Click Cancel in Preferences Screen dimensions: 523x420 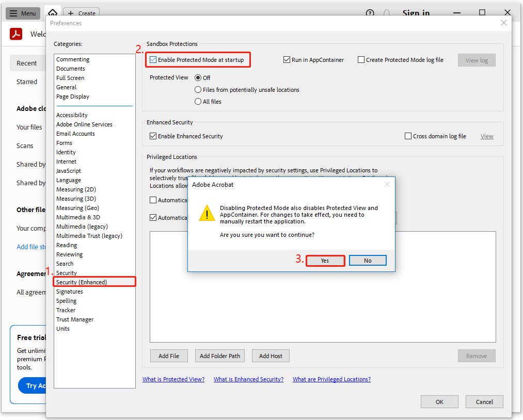pyautogui.click(x=484, y=402)
